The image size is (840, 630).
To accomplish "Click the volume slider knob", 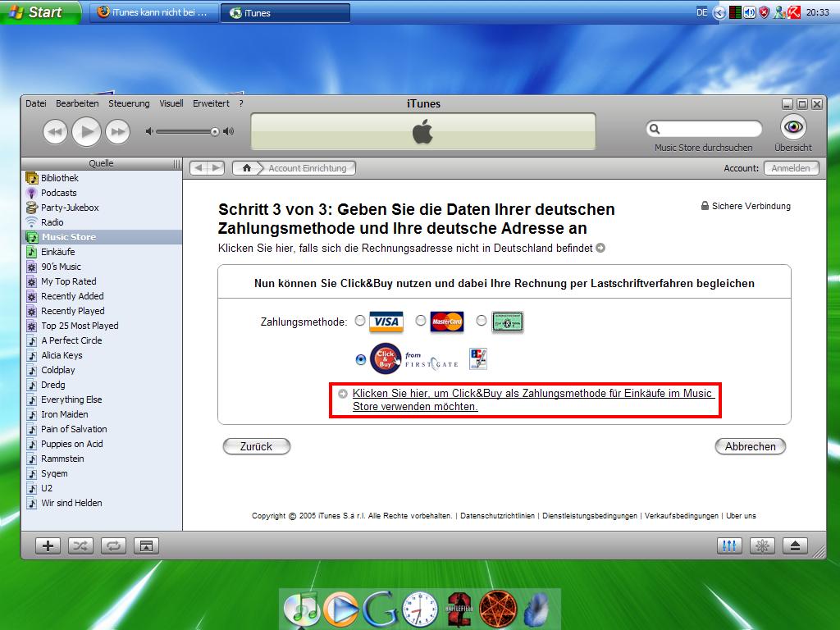I will [214, 131].
